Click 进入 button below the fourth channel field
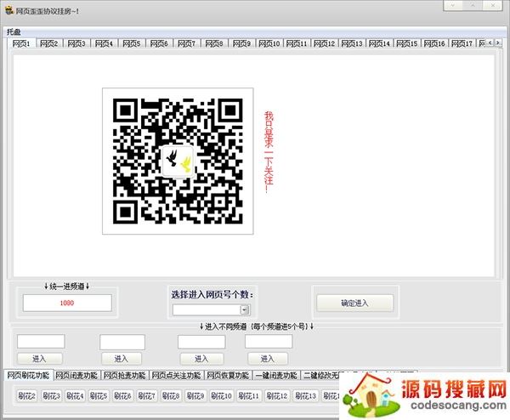 tap(268, 359)
